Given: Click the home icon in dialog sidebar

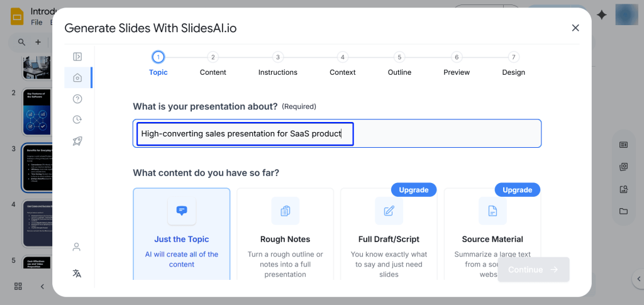Looking at the screenshot, I should click(x=77, y=77).
